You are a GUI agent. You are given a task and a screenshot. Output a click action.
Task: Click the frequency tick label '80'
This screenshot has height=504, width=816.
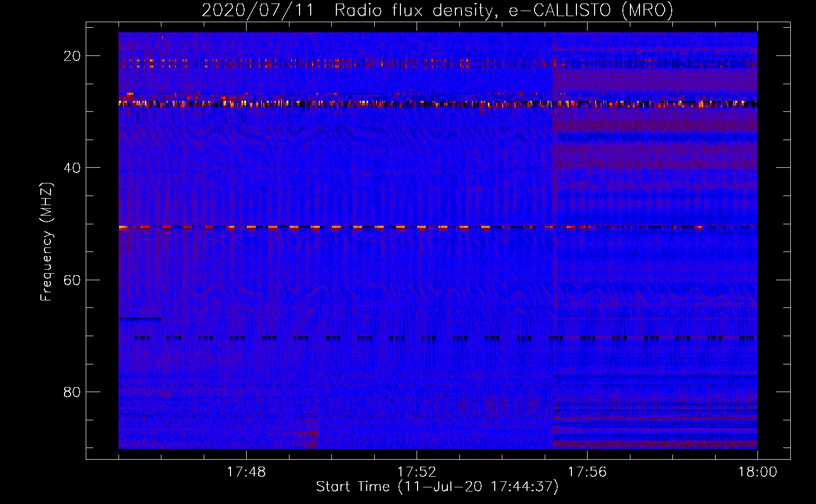pos(72,392)
